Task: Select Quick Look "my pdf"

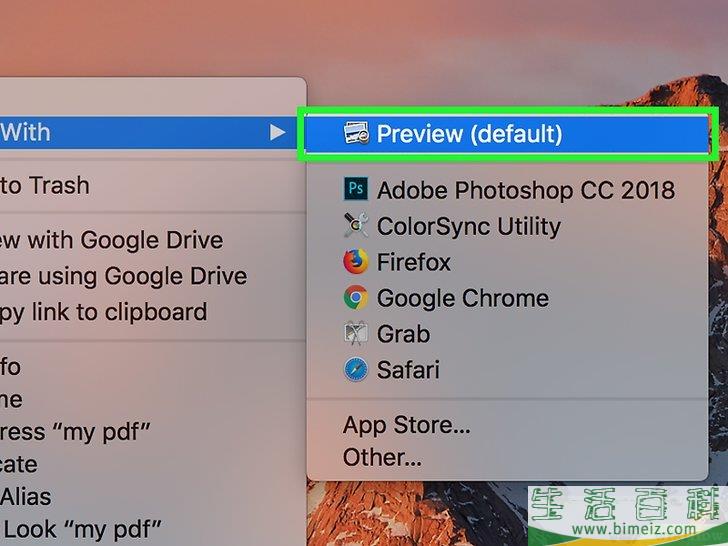Action: point(153,529)
